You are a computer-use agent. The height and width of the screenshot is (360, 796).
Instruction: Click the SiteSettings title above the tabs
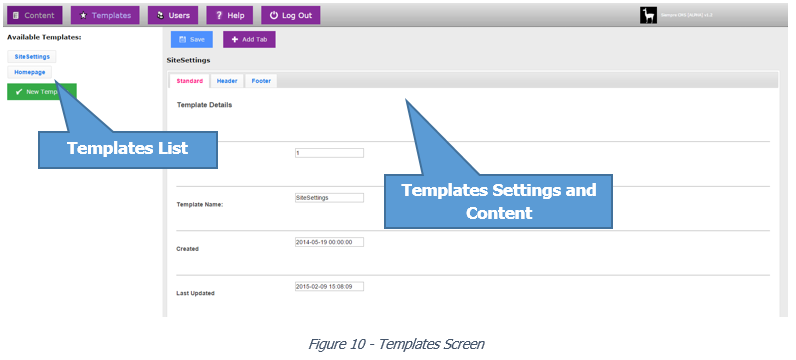tap(188, 60)
